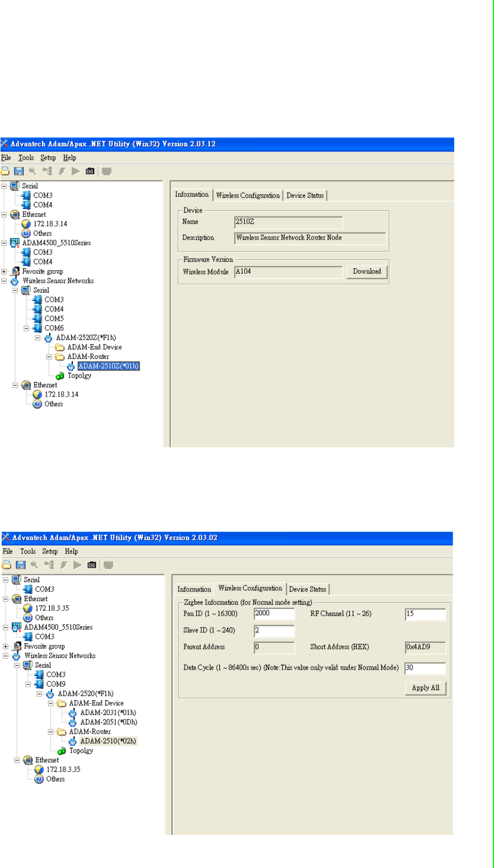The image size is (494, 868).
Task: Collapse ADAM-Router folder in version 2.03.12 tree
Action: (x=49, y=357)
